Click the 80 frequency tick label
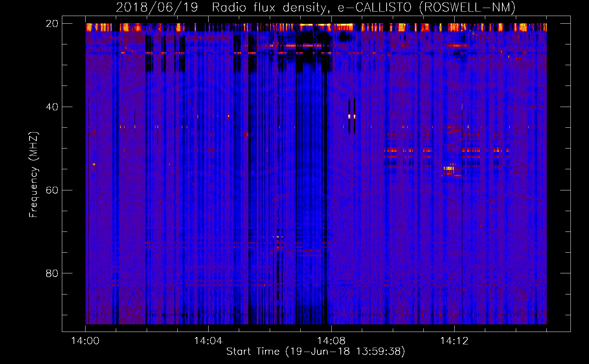 (52, 273)
